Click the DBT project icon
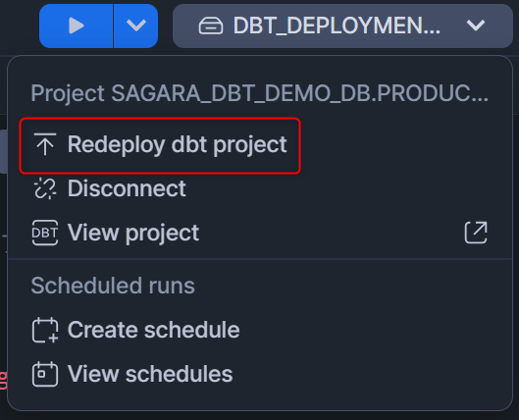This screenshot has width=519, height=420. (x=45, y=233)
